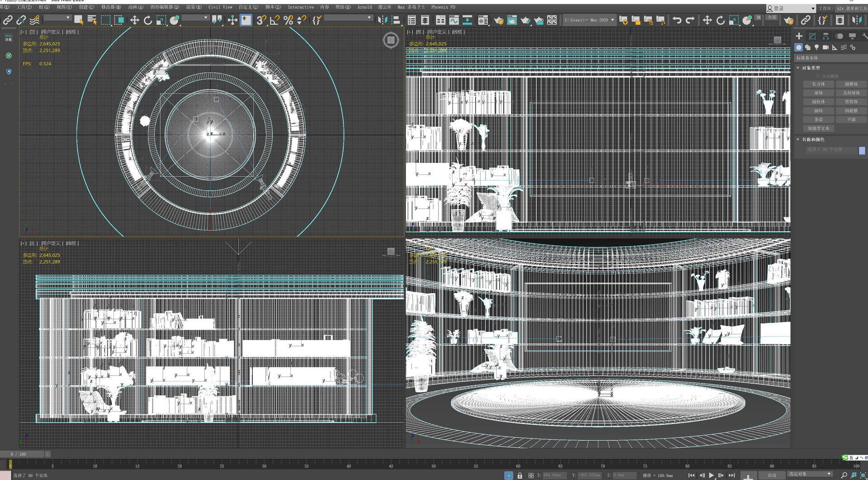Switch to Create tab in command panel
Viewport: 868px width, 480px height.
[799, 36]
